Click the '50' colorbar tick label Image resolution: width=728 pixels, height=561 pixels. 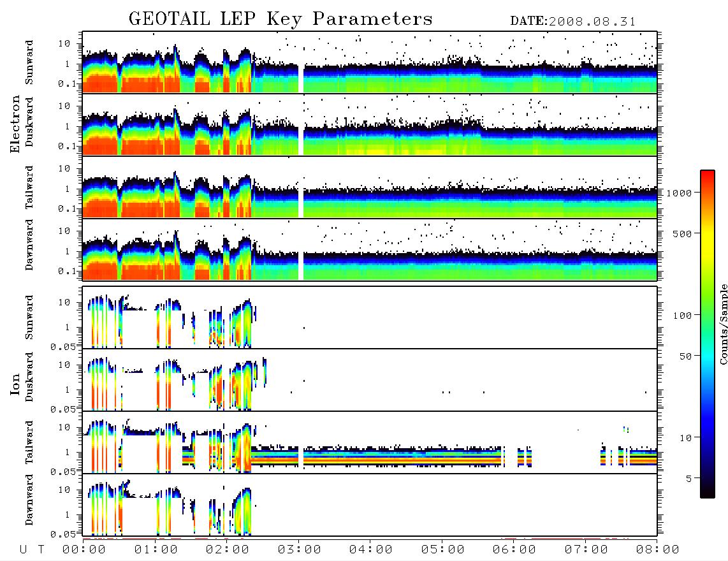coord(685,356)
